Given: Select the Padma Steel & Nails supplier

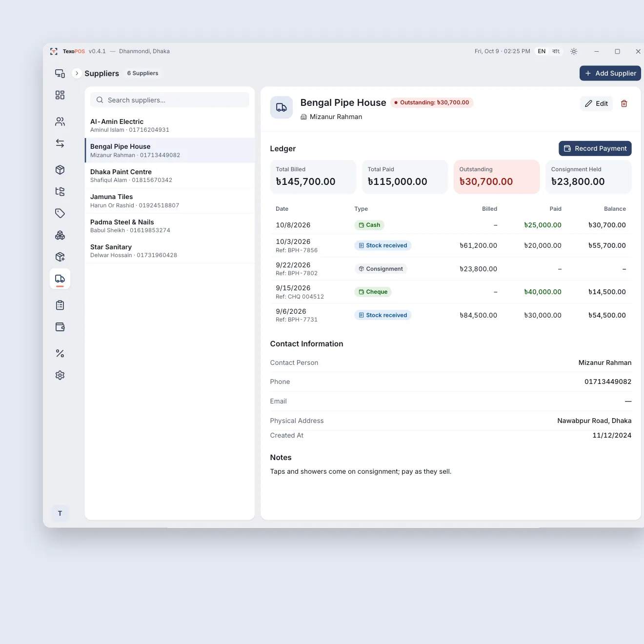Looking at the screenshot, I should point(170,226).
